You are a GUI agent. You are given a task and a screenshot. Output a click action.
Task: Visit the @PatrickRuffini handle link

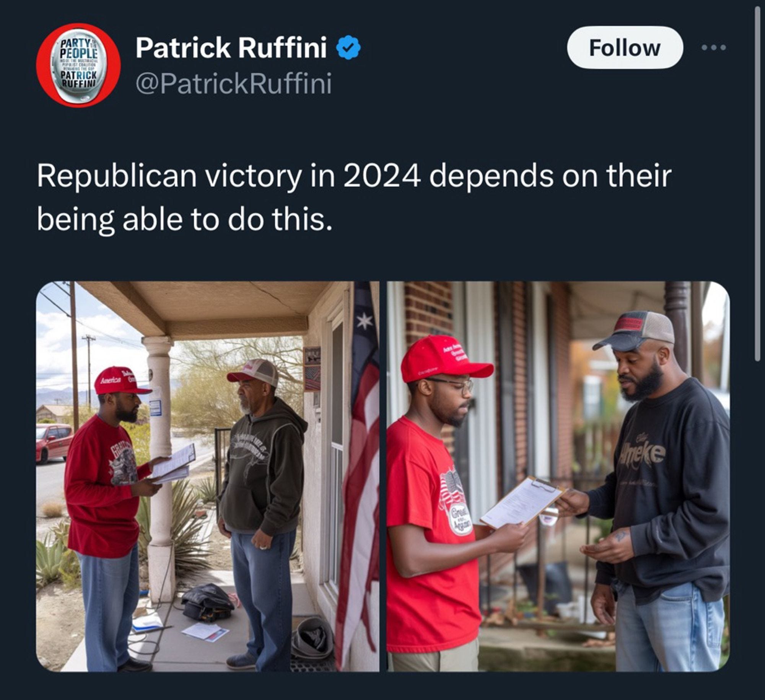[x=233, y=84]
